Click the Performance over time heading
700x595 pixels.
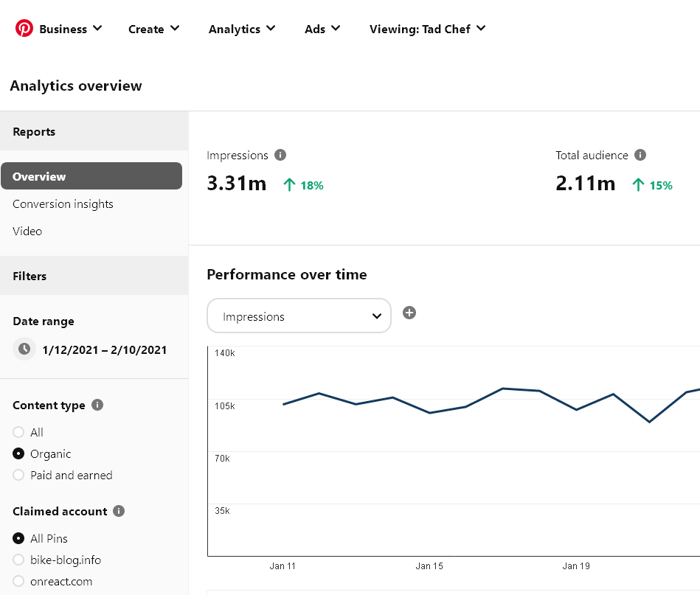pyautogui.click(x=287, y=274)
